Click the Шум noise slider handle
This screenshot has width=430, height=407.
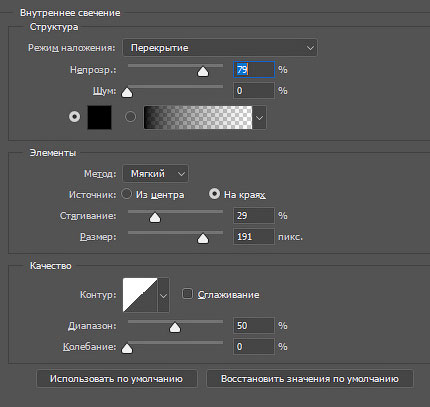click(x=127, y=92)
